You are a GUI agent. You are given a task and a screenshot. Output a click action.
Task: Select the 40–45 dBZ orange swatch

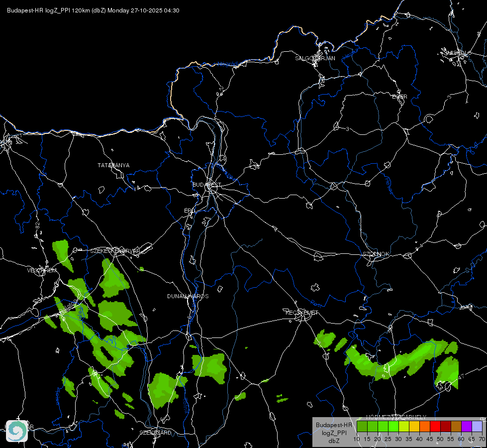(x=425, y=426)
